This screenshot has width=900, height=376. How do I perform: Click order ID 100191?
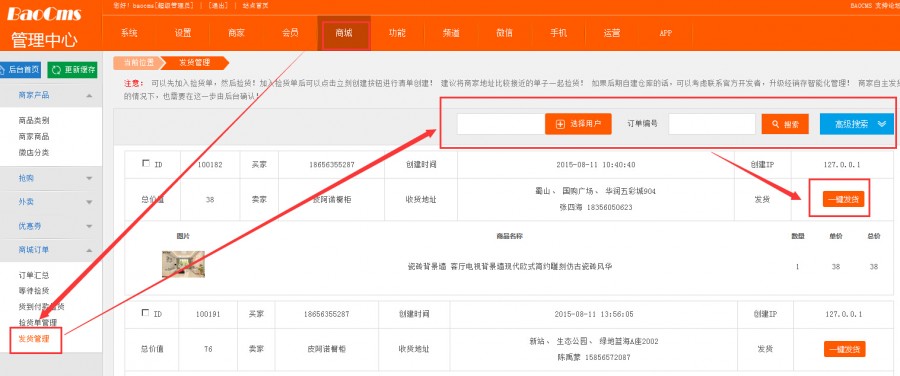coord(208,315)
